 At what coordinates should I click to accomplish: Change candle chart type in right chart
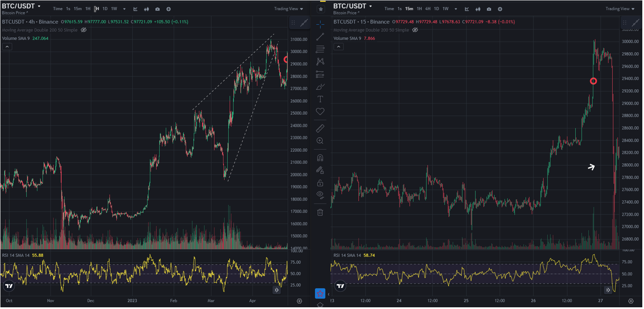pos(478,9)
